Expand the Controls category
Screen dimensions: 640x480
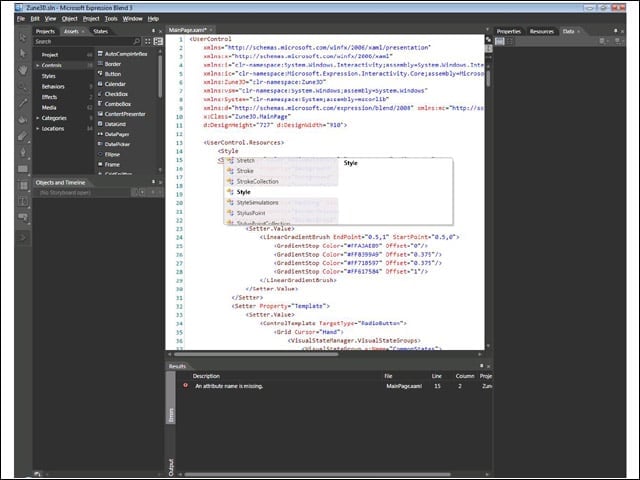[x=38, y=65]
